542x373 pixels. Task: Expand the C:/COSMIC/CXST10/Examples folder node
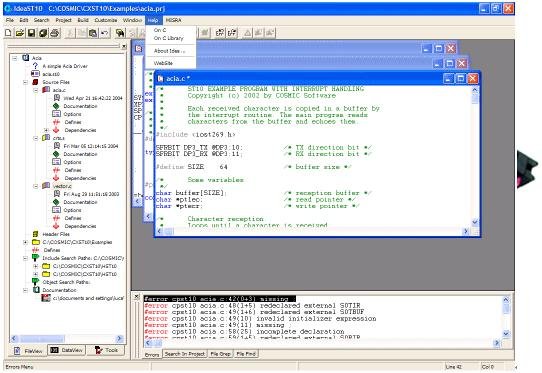(25, 242)
